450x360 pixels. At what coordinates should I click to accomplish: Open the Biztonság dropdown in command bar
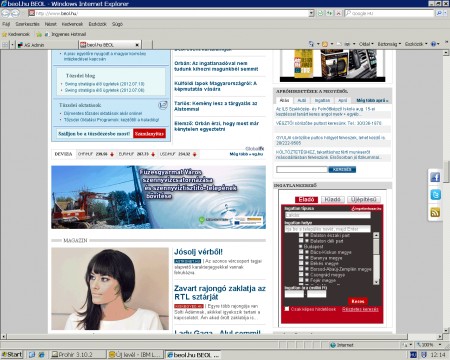(x=388, y=44)
